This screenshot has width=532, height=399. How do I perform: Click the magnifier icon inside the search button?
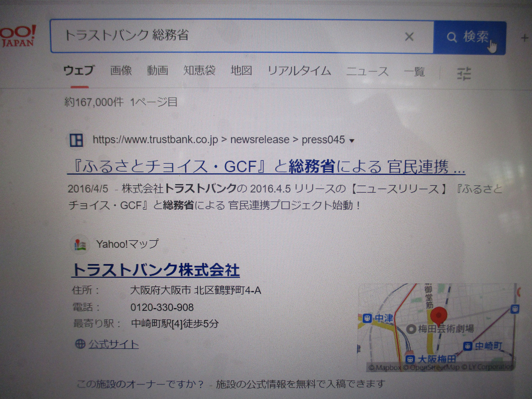coord(452,38)
